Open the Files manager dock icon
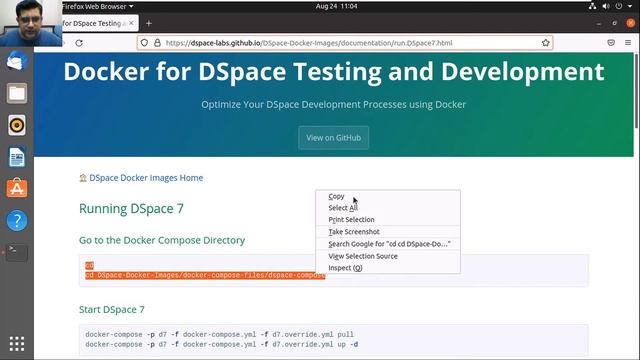 (17, 93)
